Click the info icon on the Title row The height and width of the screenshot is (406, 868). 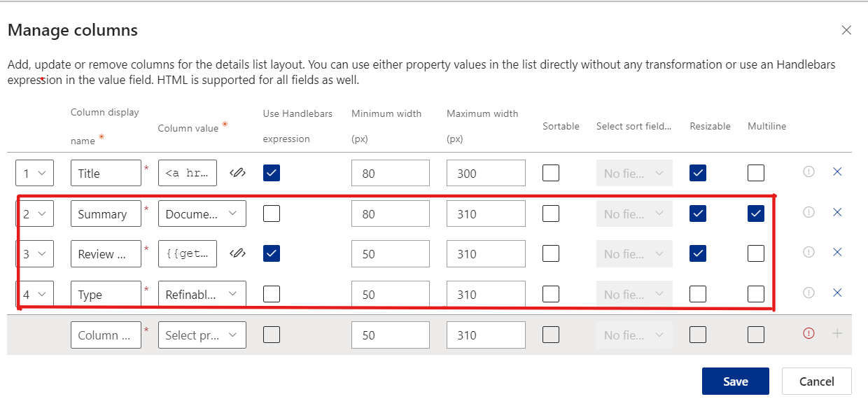[x=808, y=172]
